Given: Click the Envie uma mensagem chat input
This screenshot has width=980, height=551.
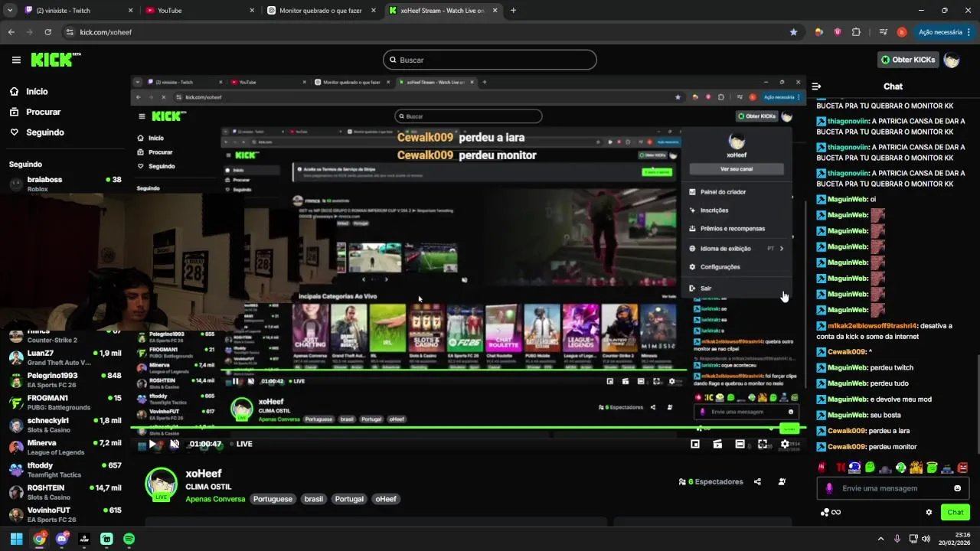Looking at the screenshot, I should pyautogui.click(x=892, y=488).
